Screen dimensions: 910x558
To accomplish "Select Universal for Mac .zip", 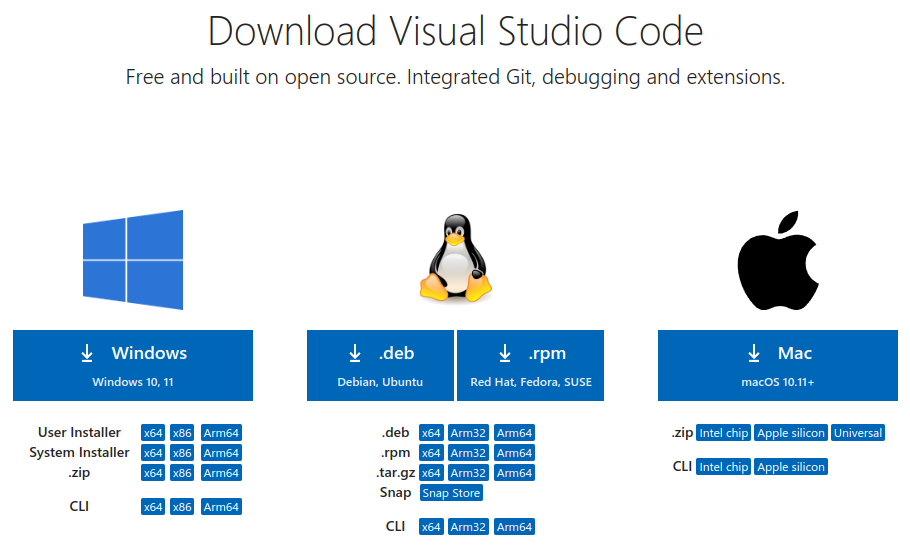I will click(x=858, y=433).
